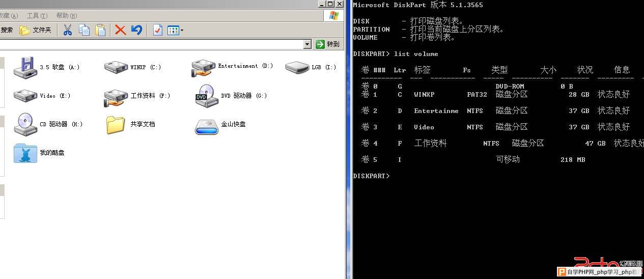This screenshot has width=644, height=279.
Task: Click the 'list volume' command text
Action: (x=416, y=53)
